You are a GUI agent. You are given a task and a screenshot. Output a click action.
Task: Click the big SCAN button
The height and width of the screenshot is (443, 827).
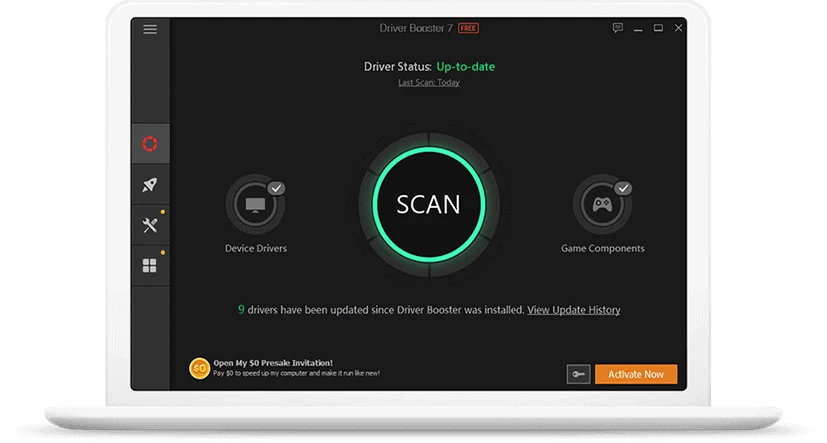click(429, 205)
